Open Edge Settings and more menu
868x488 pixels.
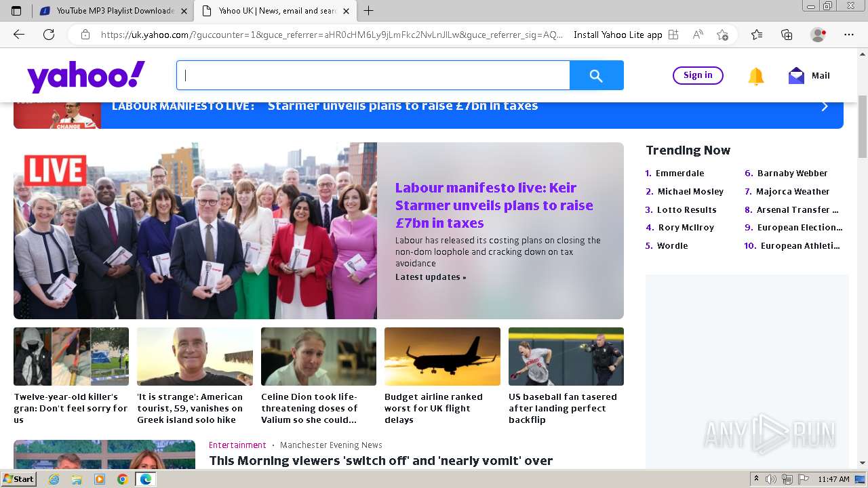[849, 35]
